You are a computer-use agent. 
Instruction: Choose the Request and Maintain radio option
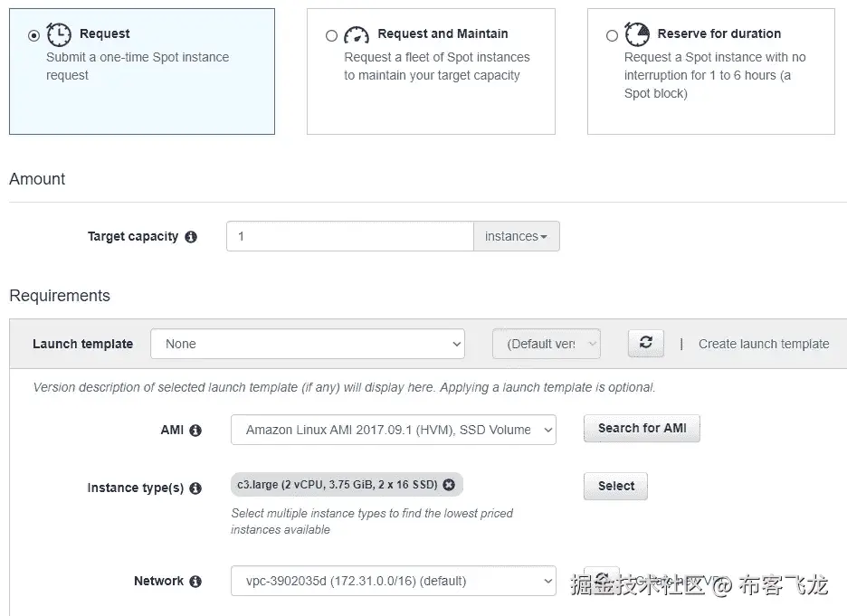[x=331, y=35]
